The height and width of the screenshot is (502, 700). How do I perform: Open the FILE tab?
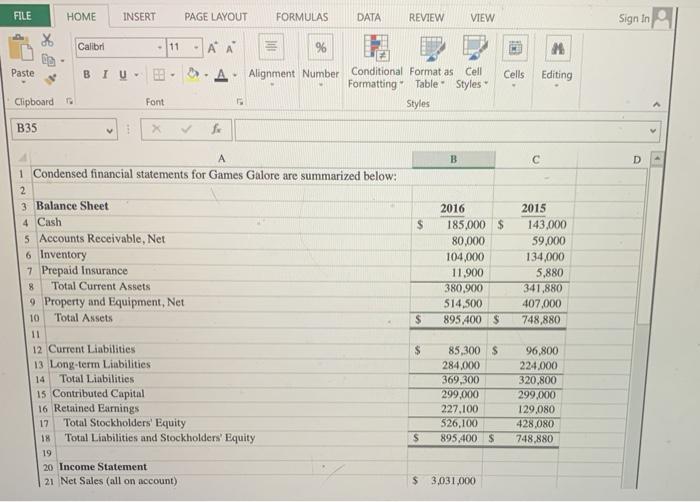click(23, 16)
